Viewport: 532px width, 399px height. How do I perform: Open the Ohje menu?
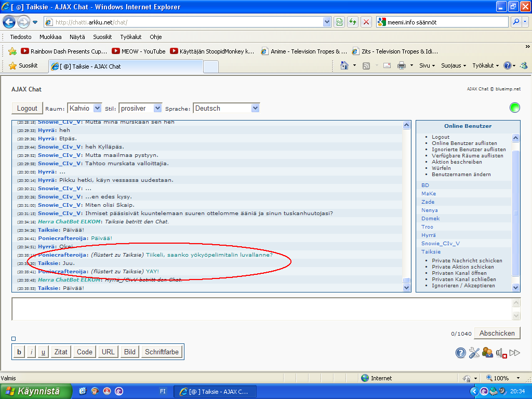[156, 37]
